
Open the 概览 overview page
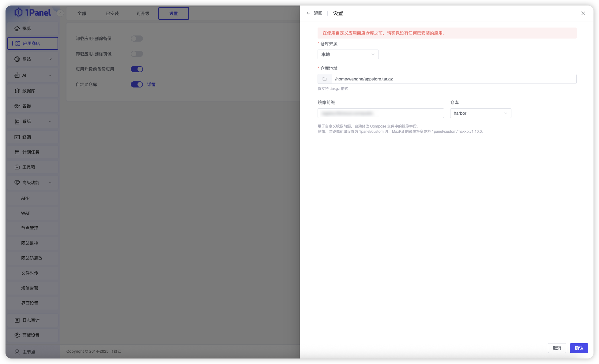26,28
